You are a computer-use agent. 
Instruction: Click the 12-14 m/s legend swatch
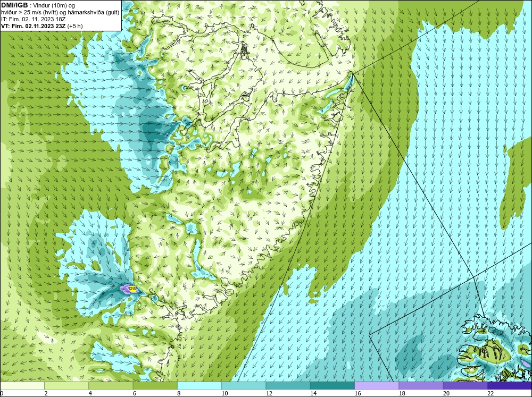(288, 385)
